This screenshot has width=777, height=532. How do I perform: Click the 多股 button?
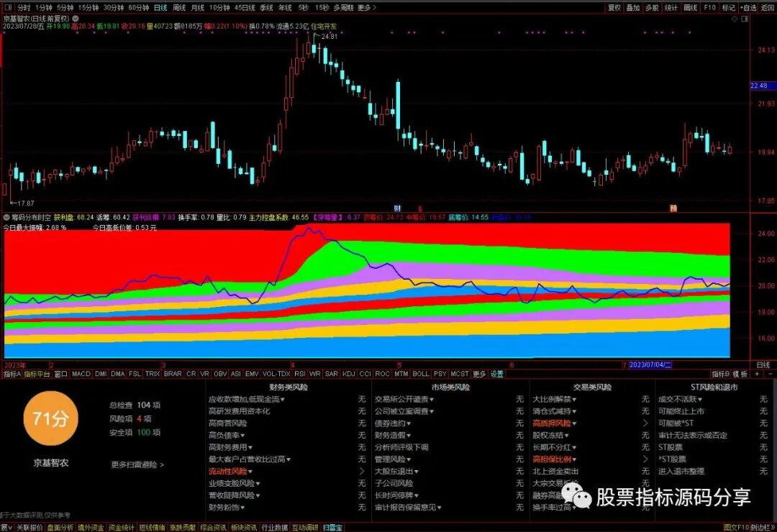[x=652, y=7]
